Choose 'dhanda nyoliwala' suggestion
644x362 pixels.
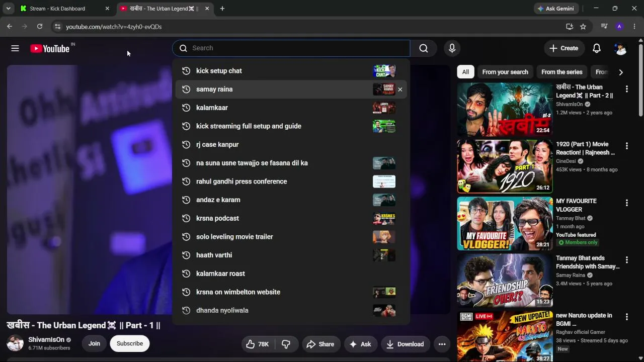click(291, 311)
